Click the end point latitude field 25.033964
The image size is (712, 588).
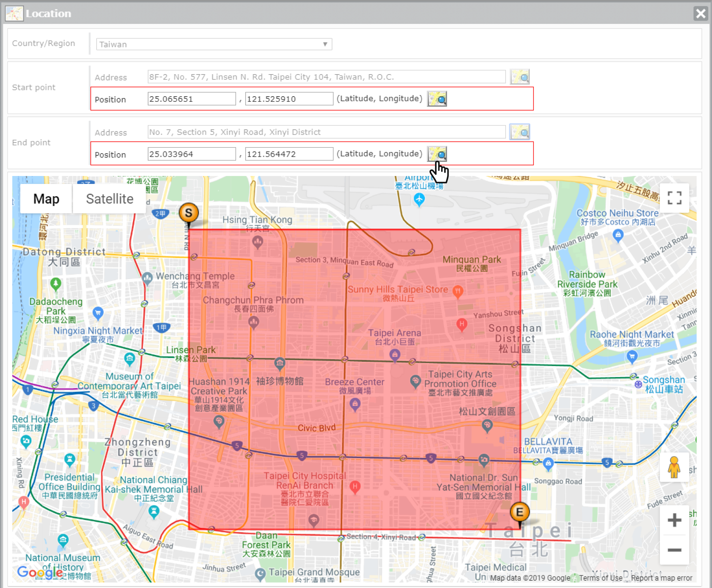(192, 154)
